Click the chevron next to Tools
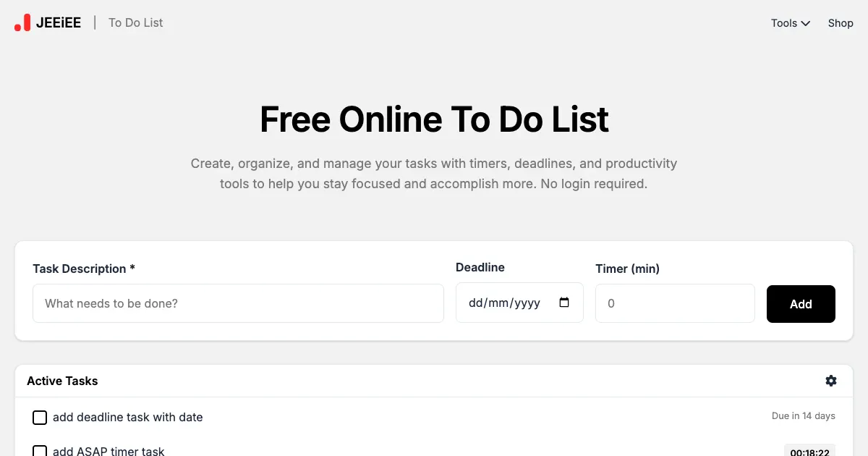 [x=805, y=23]
